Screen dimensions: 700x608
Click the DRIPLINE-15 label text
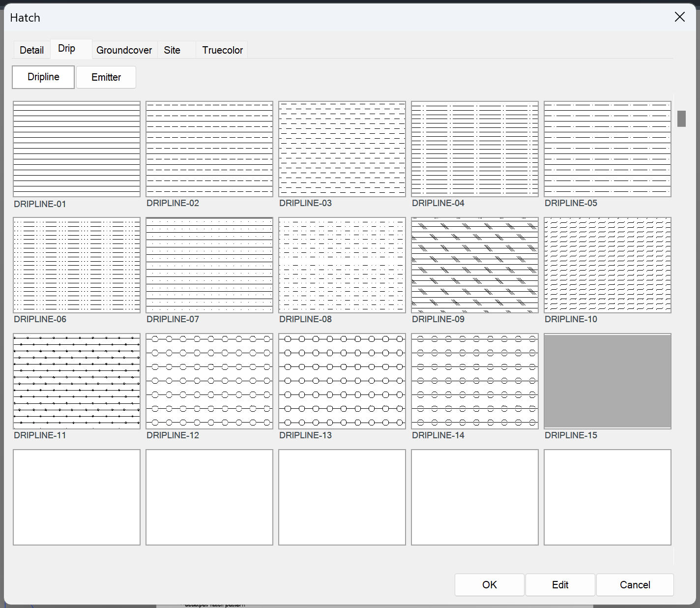571,435
